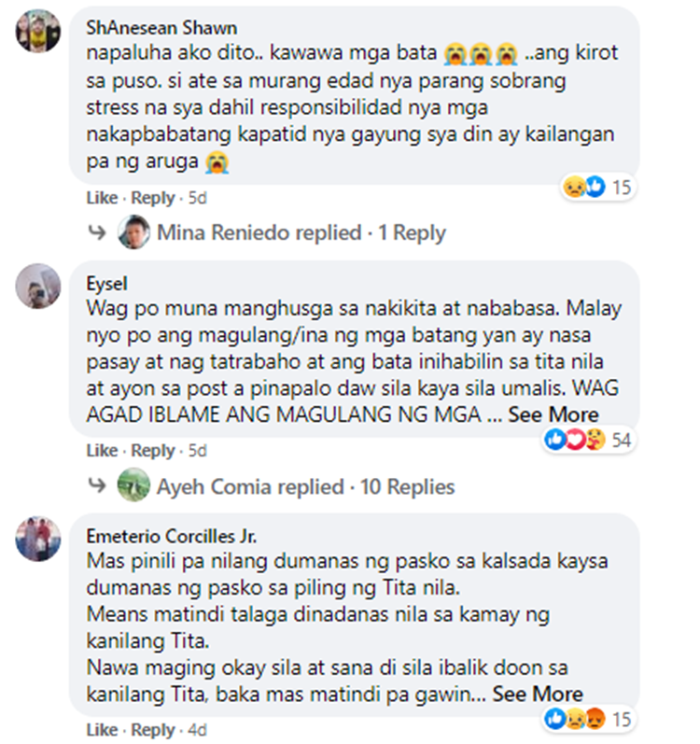Image resolution: width=700 pixels, height=744 pixels.
Task: Like ShAnesean Shawn's comment
Action: pos(102,198)
